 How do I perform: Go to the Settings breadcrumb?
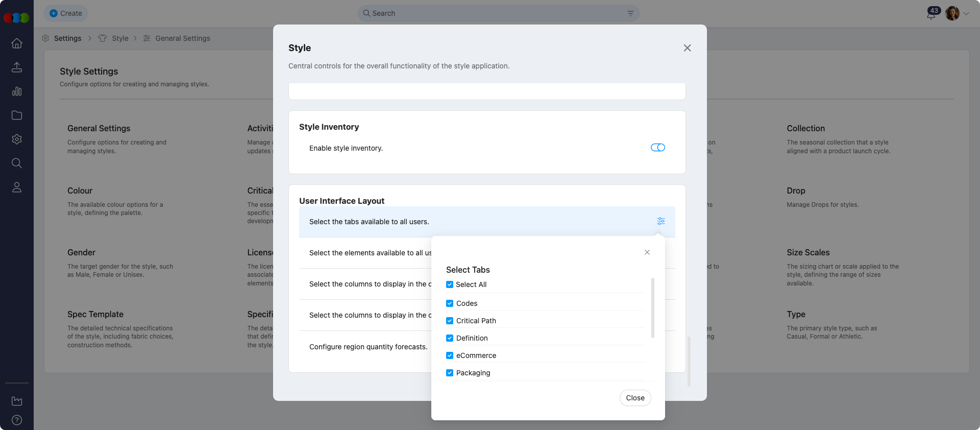click(x=67, y=38)
